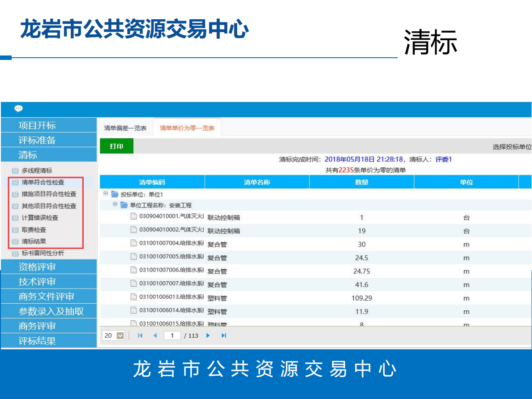This screenshot has width=532, height=399.
Task: Click the 数量 column header
Action: click(362, 182)
